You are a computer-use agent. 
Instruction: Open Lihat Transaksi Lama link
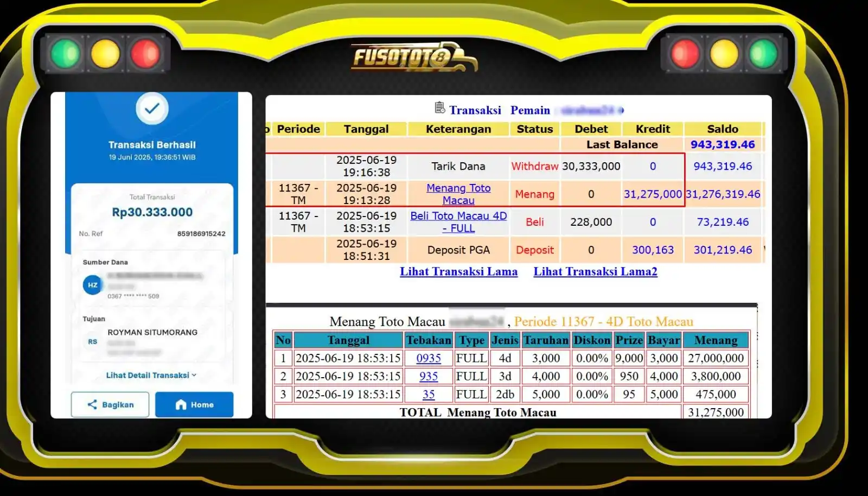pos(458,272)
